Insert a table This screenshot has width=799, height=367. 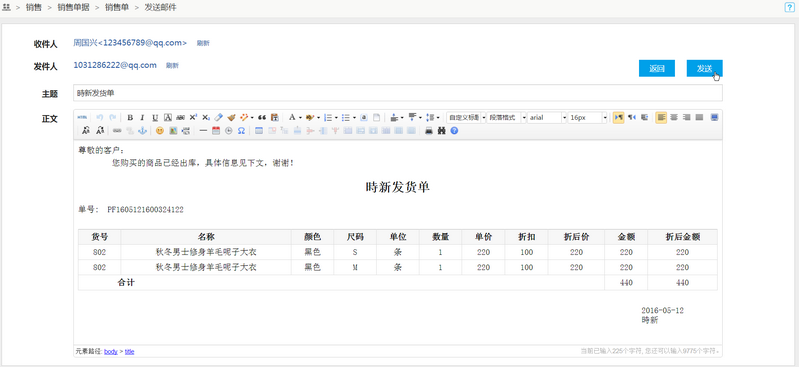pos(258,130)
